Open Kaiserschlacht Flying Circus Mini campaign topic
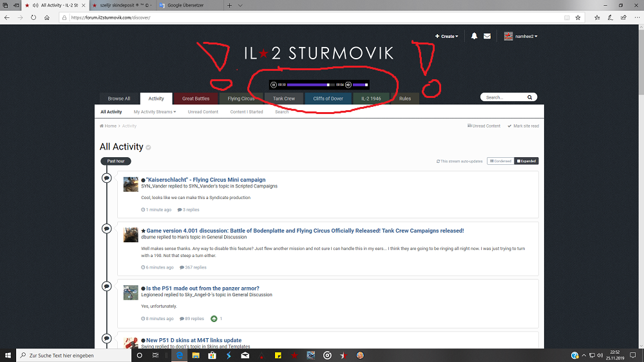 (x=206, y=180)
